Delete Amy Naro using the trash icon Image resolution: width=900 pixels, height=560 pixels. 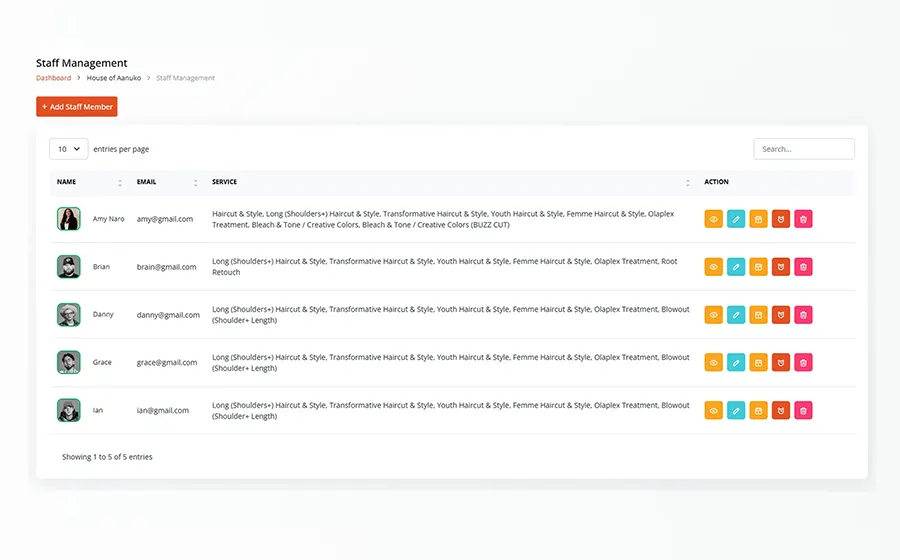tap(803, 219)
